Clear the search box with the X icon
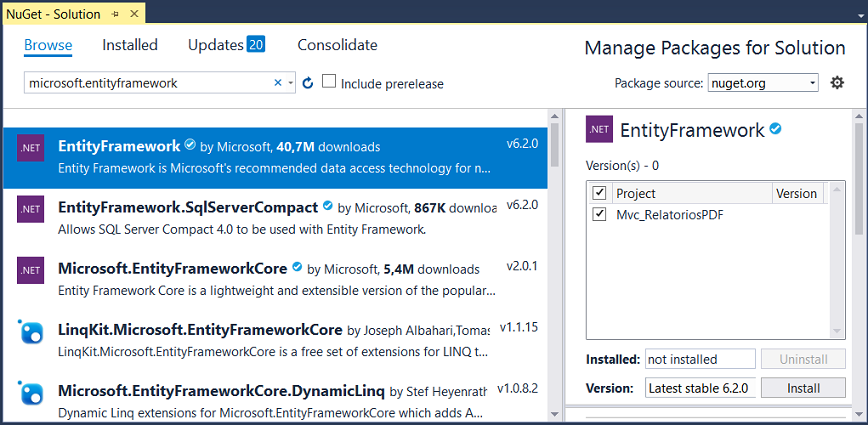868x425 pixels. point(278,83)
